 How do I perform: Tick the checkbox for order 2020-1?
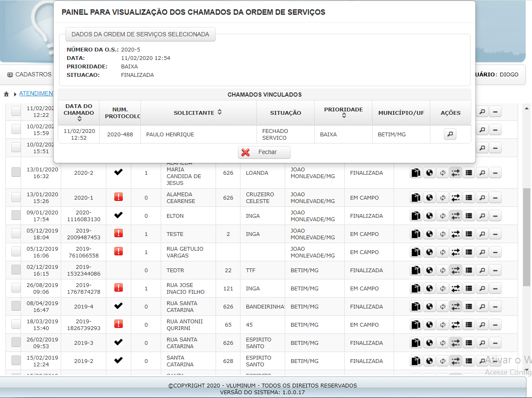pyautogui.click(x=16, y=197)
